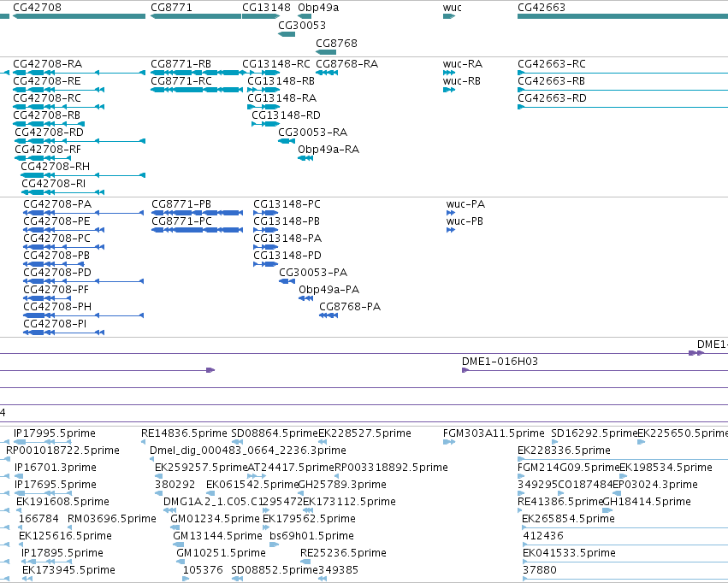This screenshot has height=583, width=728.
Task: Select EST EK265854.5prime
Action: pos(568,519)
